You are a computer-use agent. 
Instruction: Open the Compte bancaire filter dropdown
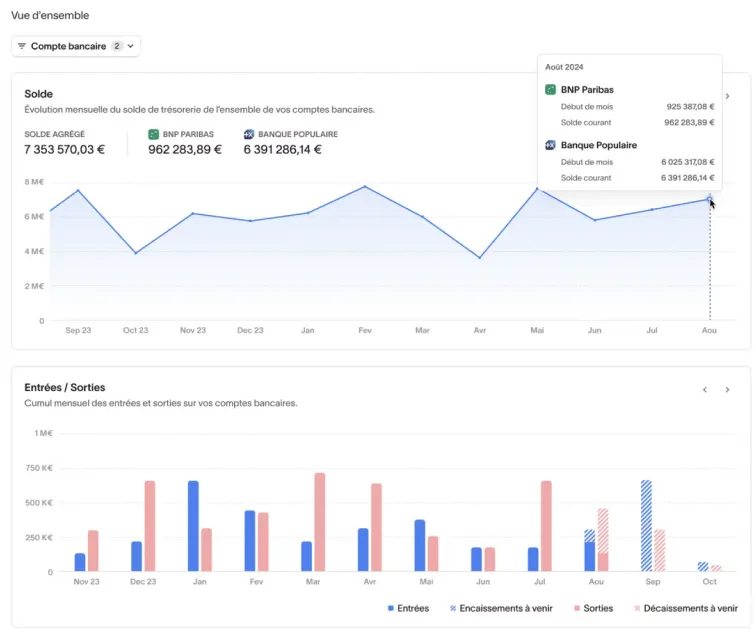coord(76,46)
